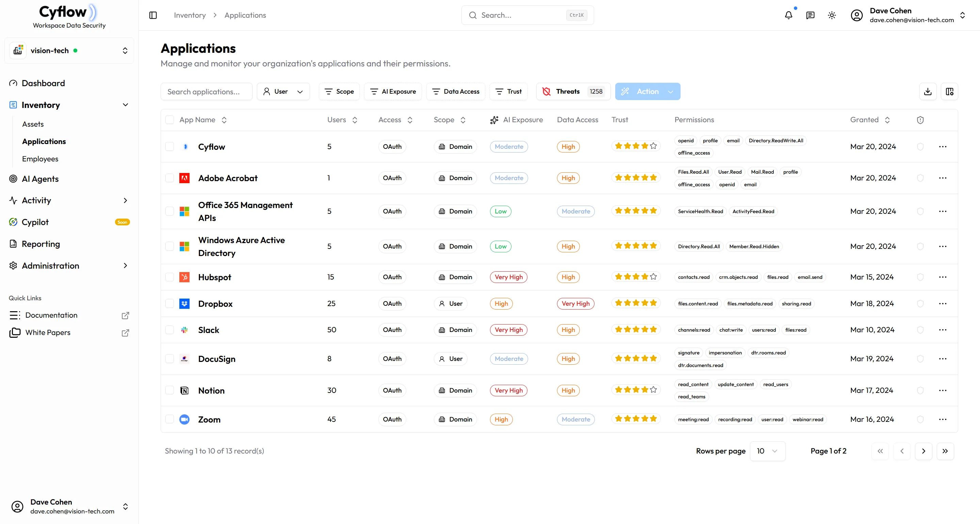The height and width of the screenshot is (524, 980).
Task: Click the download export icon
Action: 928,92
